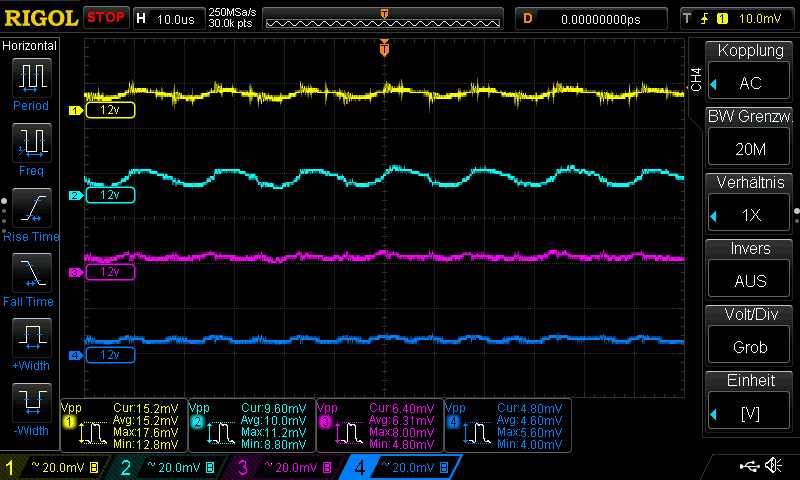Click the trigger rising edge icon

pyautogui.click(x=705, y=19)
